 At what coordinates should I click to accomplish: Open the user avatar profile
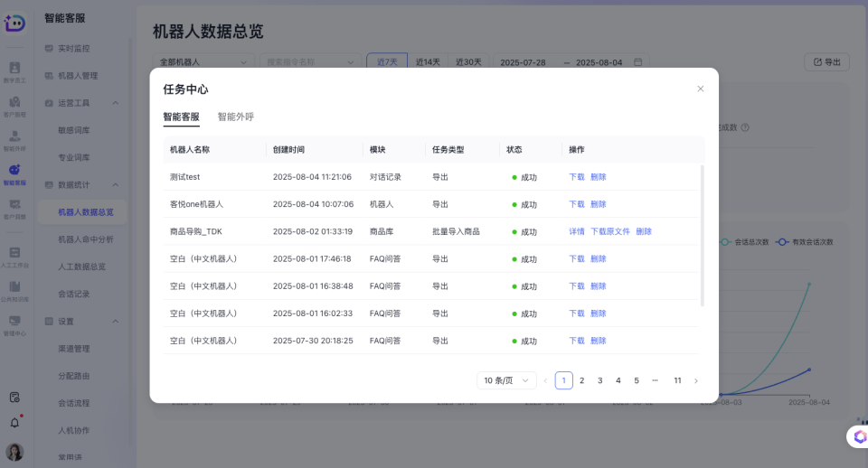[x=14, y=452]
